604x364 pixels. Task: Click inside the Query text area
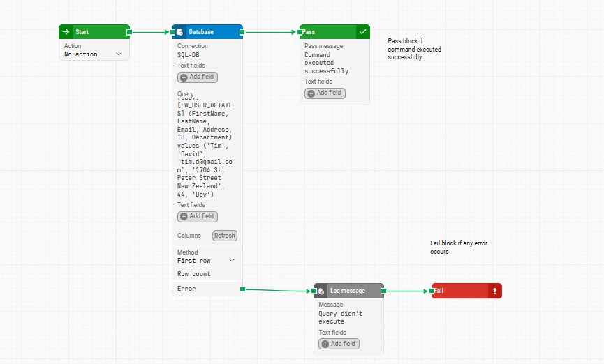pyautogui.click(x=205, y=149)
